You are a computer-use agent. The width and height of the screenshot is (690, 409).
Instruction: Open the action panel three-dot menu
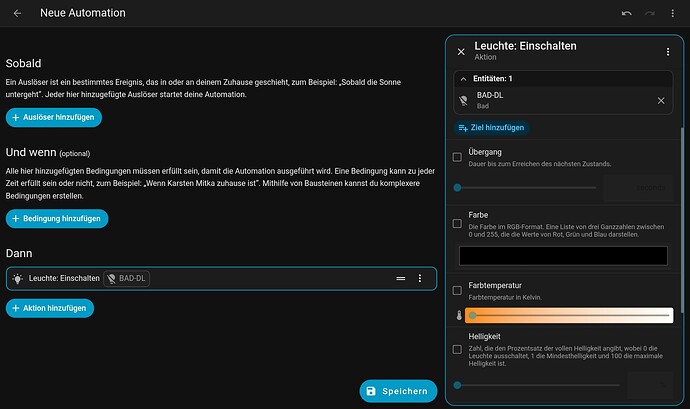coord(668,52)
